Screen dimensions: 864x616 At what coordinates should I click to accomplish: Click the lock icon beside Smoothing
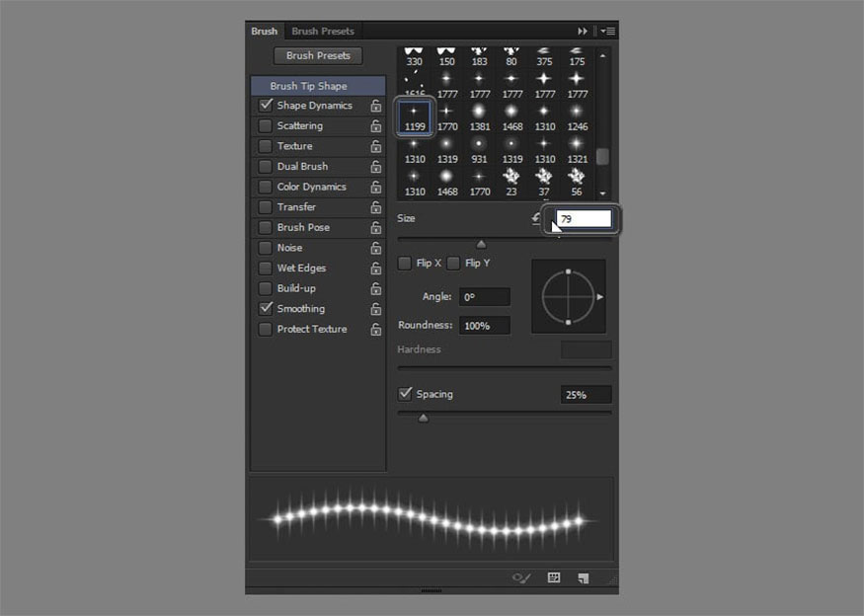point(376,309)
